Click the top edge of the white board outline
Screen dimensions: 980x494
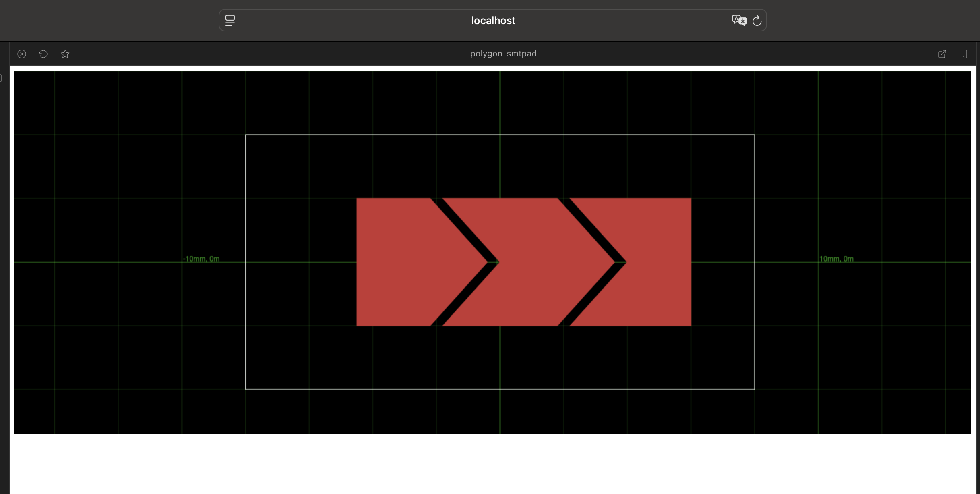coord(403,135)
